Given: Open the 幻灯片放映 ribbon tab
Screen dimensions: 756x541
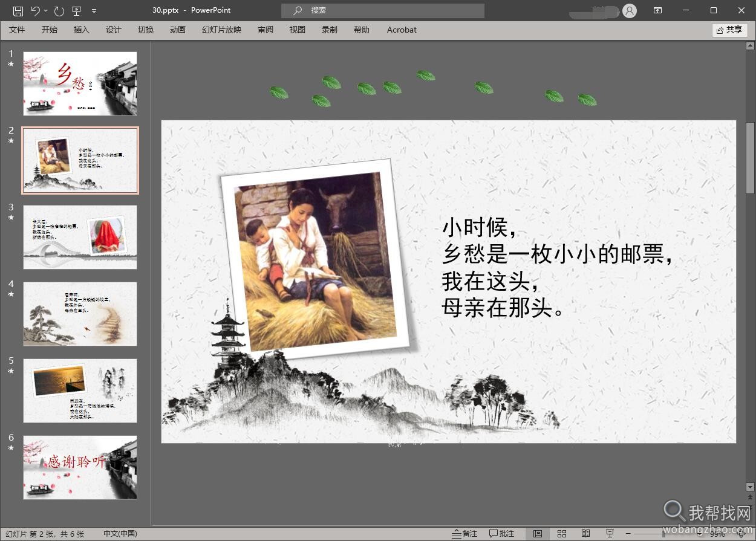Looking at the screenshot, I should pos(222,30).
